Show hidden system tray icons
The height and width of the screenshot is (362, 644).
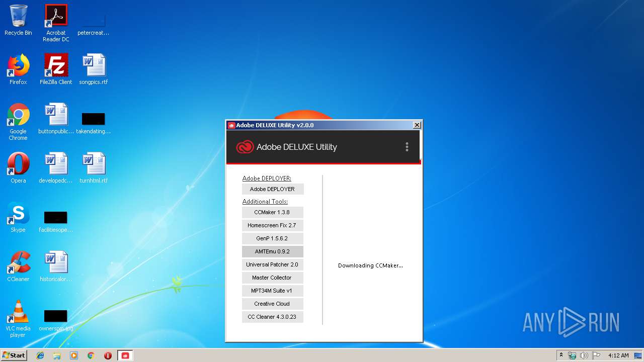(561, 355)
